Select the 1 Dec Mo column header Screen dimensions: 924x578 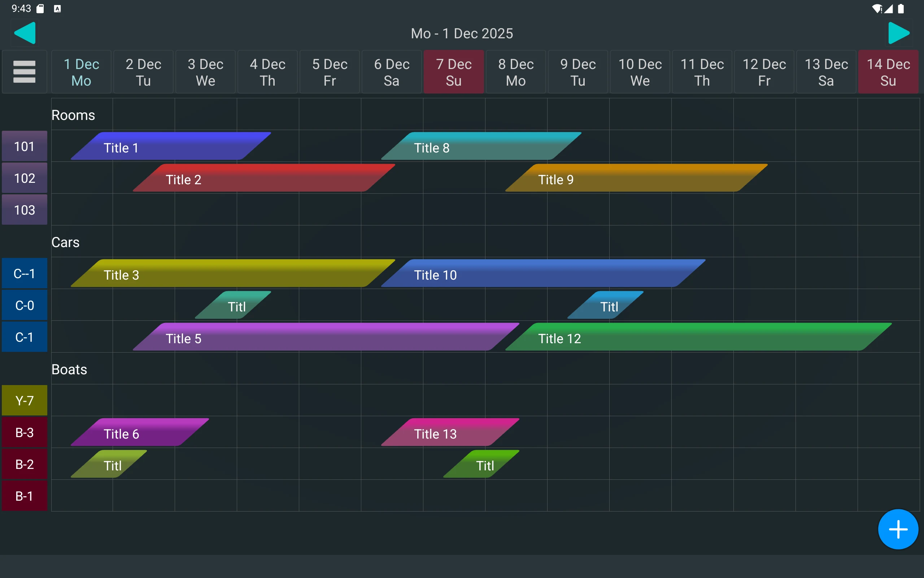click(x=81, y=72)
